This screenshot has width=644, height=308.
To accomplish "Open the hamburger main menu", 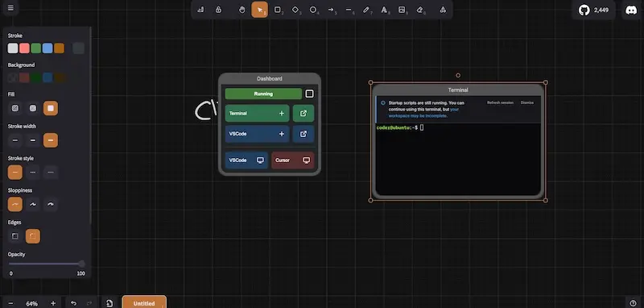I will pos(10,8).
